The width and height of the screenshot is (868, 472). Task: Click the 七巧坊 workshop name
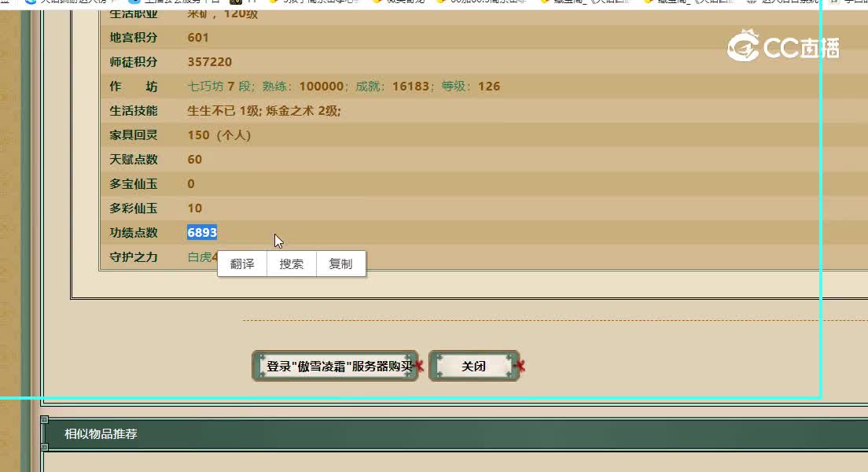(x=205, y=87)
